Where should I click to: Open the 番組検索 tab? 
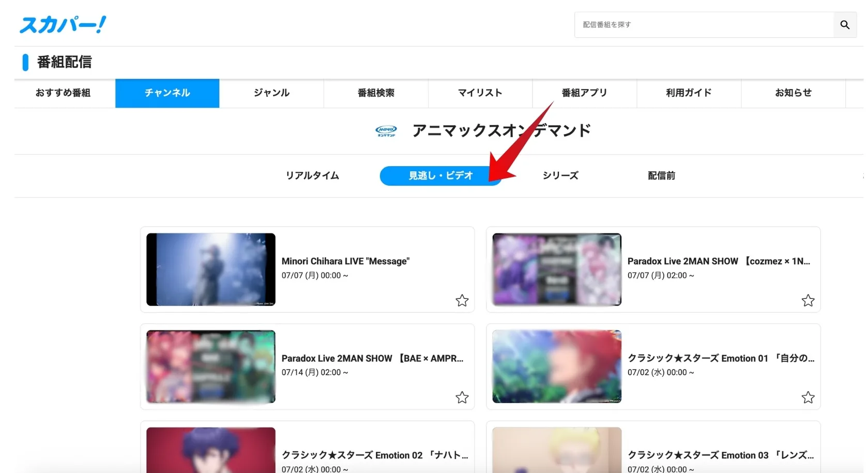click(376, 93)
